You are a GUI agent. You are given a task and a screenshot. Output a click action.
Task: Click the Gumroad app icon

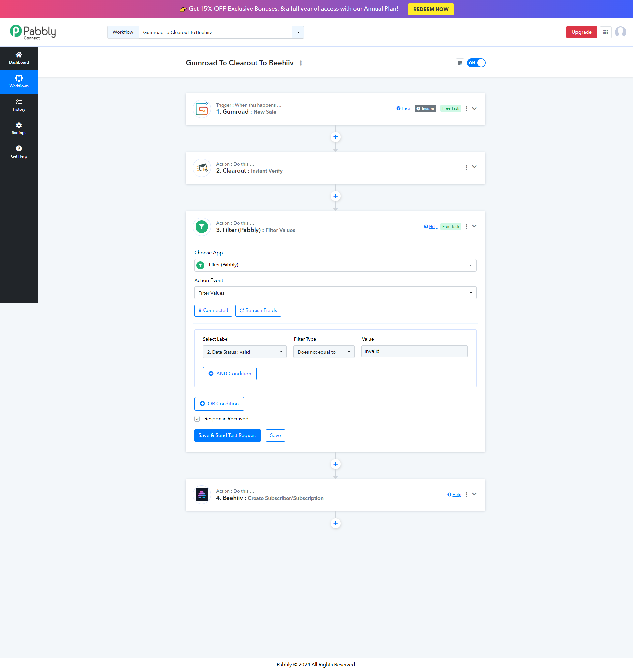202,109
